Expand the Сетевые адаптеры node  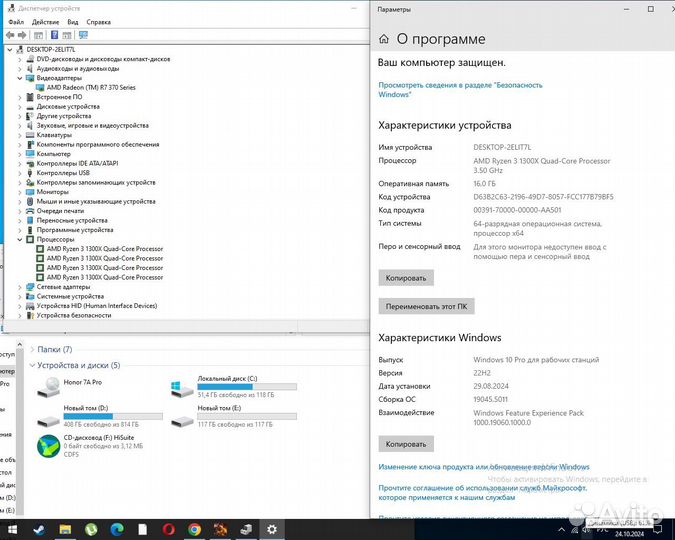click(20, 287)
